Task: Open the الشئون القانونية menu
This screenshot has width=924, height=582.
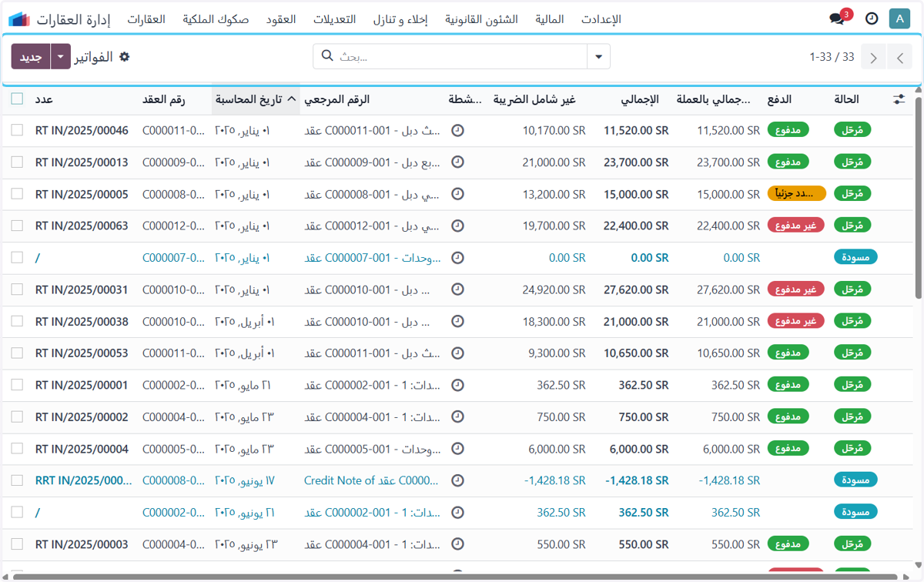Action: coord(481,19)
